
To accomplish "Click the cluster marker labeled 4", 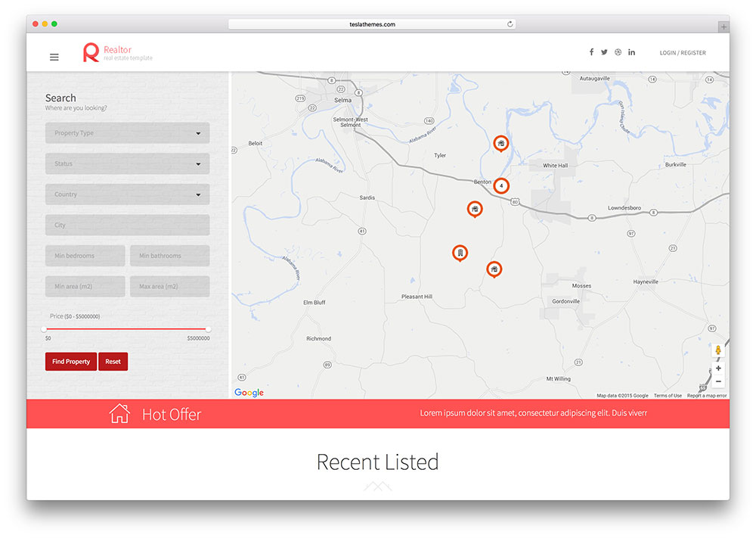I will [501, 185].
